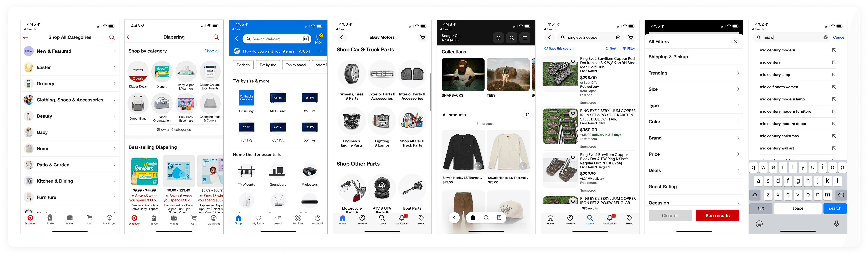Tap the search icon on the Diapering screen
Image resolution: width=868 pixels, height=256 pixels.
[x=216, y=37]
